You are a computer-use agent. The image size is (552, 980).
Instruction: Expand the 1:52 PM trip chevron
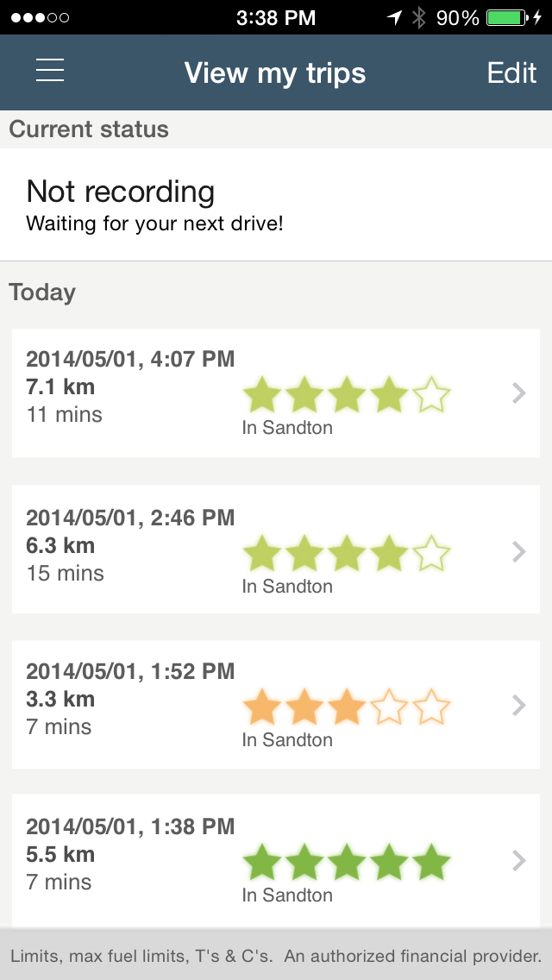click(x=518, y=705)
